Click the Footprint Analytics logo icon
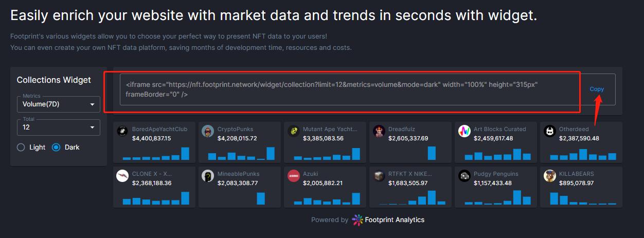 [x=357, y=220]
